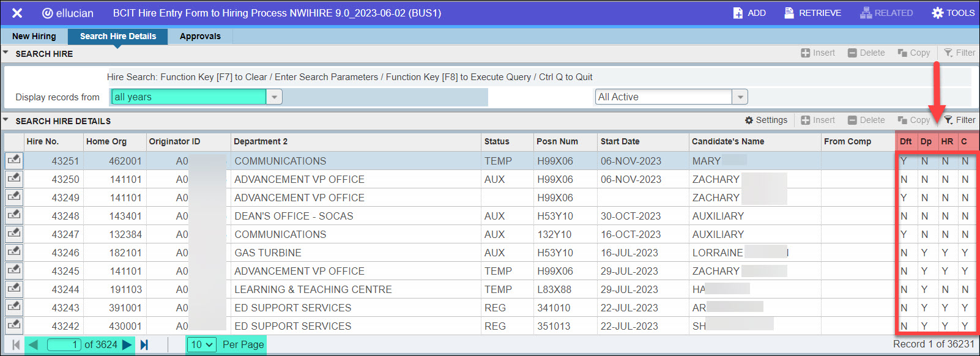
Task: Switch to the New Hiring tab
Action: pyautogui.click(x=34, y=36)
